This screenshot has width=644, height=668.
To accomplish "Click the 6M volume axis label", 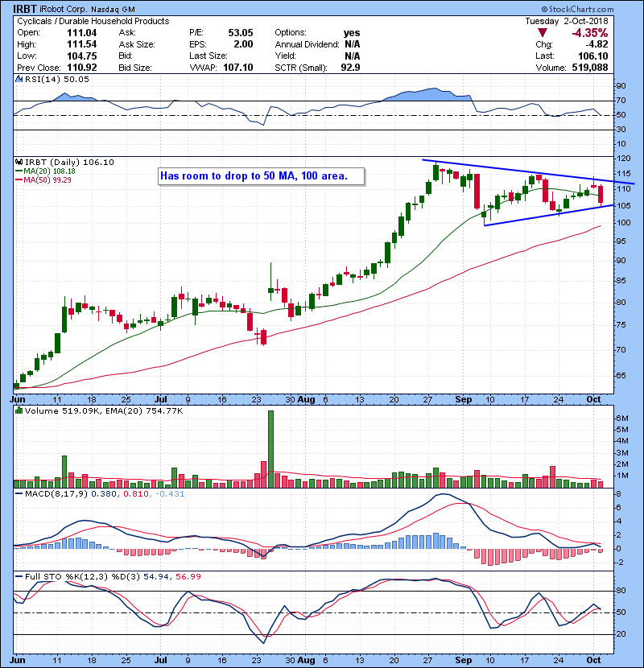I will (x=622, y=419).
